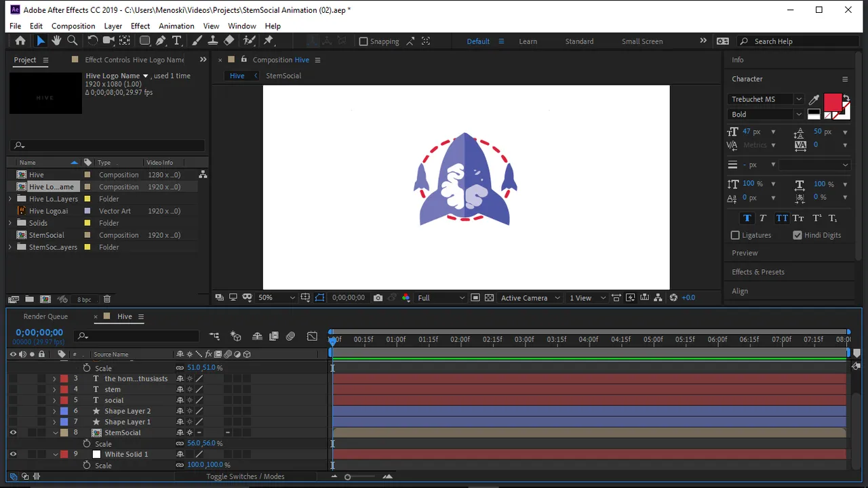Viewport: 868px width, 488px height.
Task: Click the timeline zoom slider handle
Action: 347,477
